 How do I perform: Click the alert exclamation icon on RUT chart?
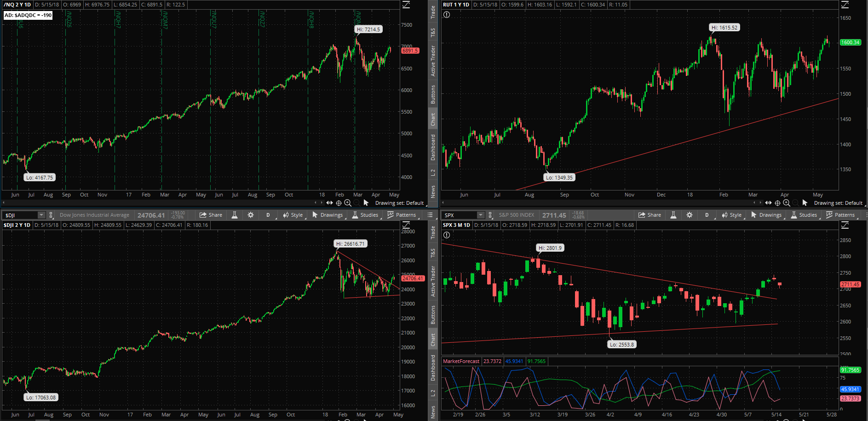pyautogui.click(x=447, y=15)
